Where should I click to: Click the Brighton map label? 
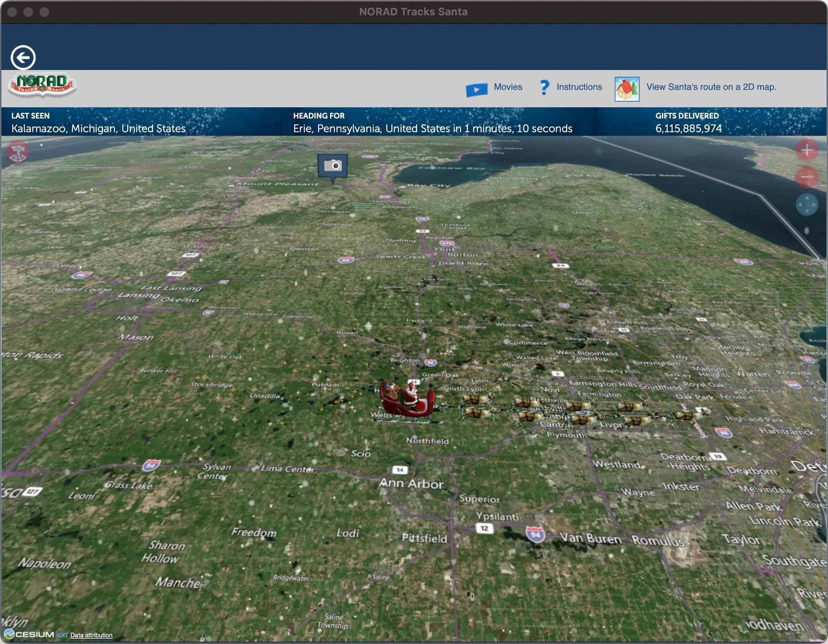click(405, 360)
